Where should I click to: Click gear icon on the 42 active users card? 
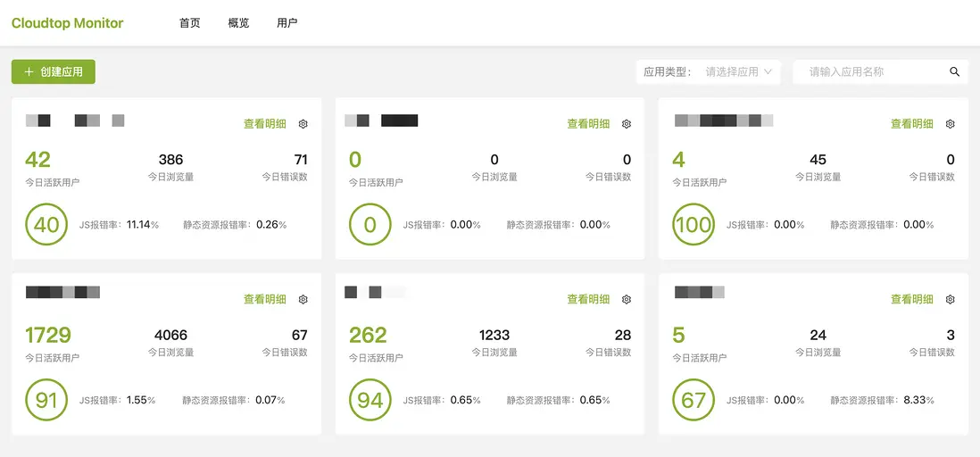[x=303, y=124]
